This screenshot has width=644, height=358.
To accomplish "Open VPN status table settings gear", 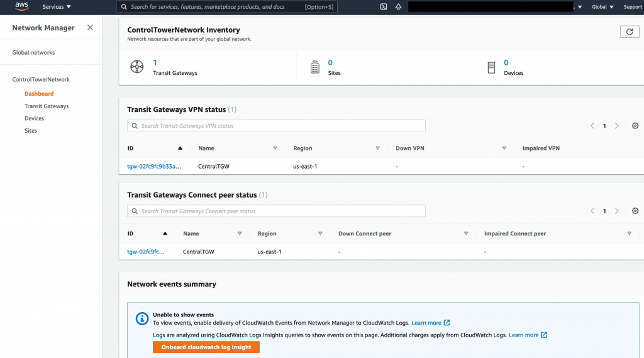I will tap(635, 126).
